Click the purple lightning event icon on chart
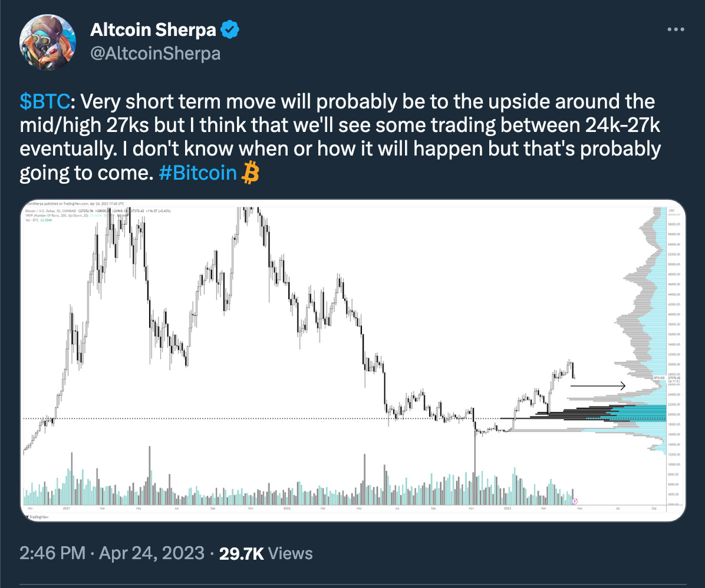Image resolution: width=705 pixels, height=588 pixels. (x=574, y=501)
